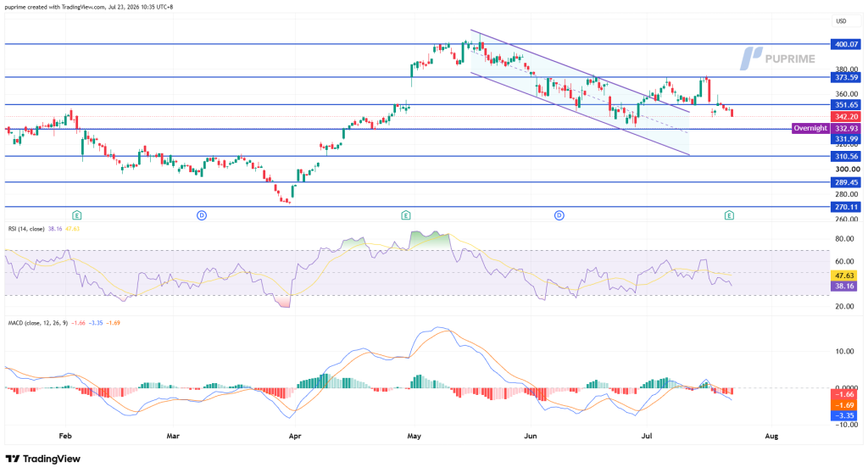Click the MACD -3.35 blue value label

(844, 415)
